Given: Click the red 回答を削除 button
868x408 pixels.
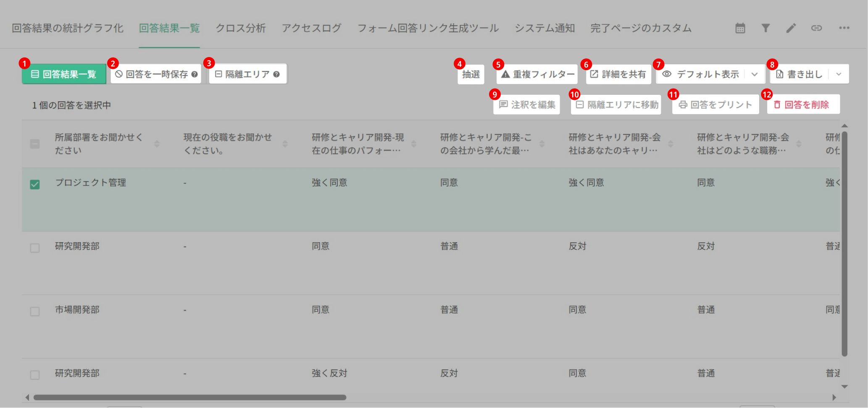Looking at the screenshot, I should pyautogui.click(x=803, y=105).
